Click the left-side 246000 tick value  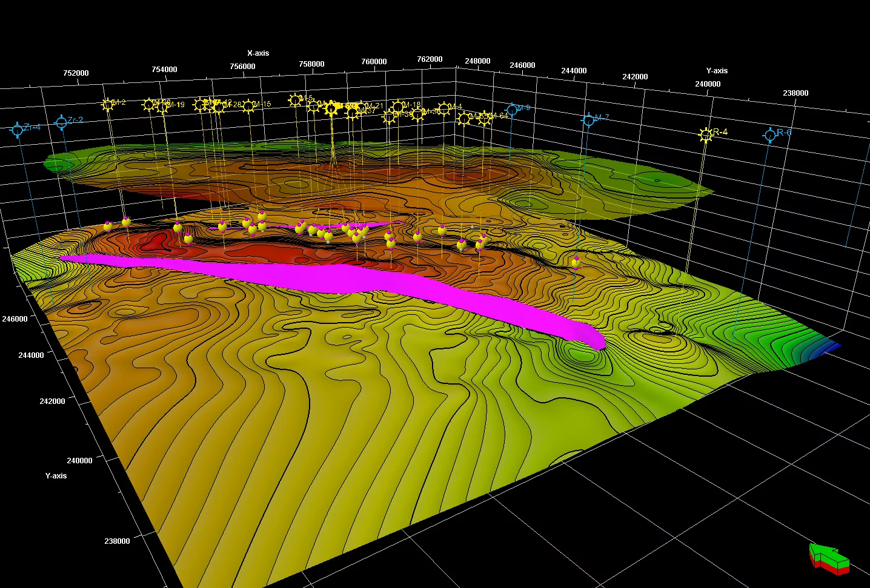pyautogui.click(x=15, y=319)
